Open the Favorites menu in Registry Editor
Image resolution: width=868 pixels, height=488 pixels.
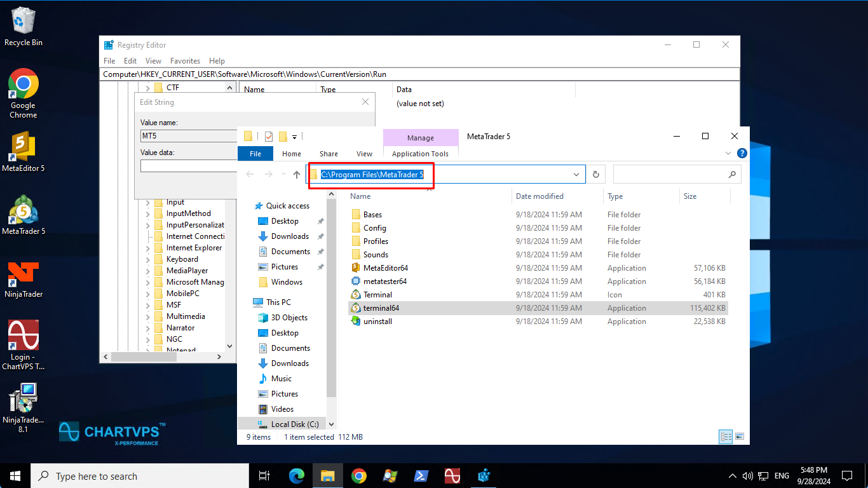(185, 61)
